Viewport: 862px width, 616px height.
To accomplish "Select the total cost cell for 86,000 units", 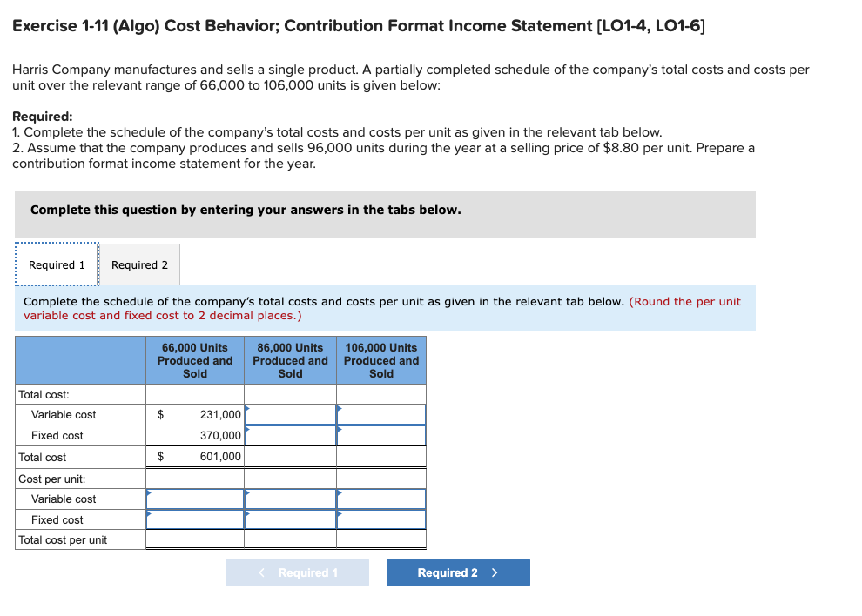I will (290, 456).
